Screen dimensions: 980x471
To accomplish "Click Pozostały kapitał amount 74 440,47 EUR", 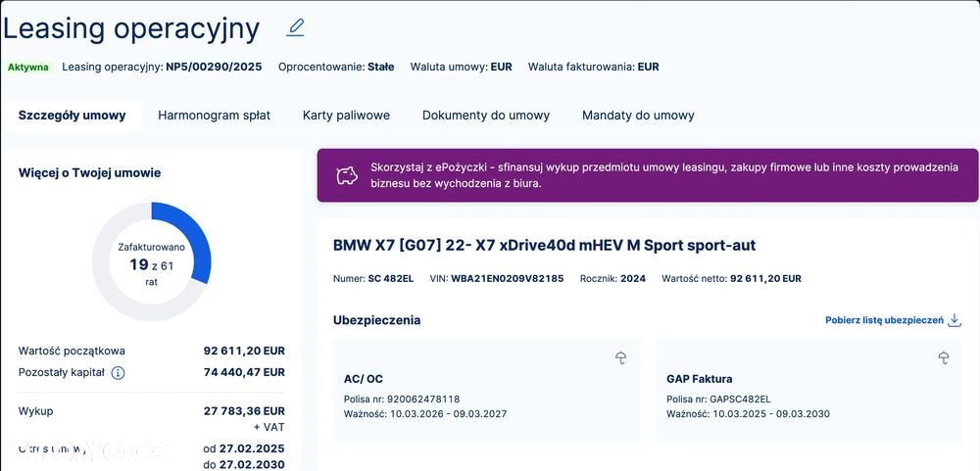I will click(244, 372).
